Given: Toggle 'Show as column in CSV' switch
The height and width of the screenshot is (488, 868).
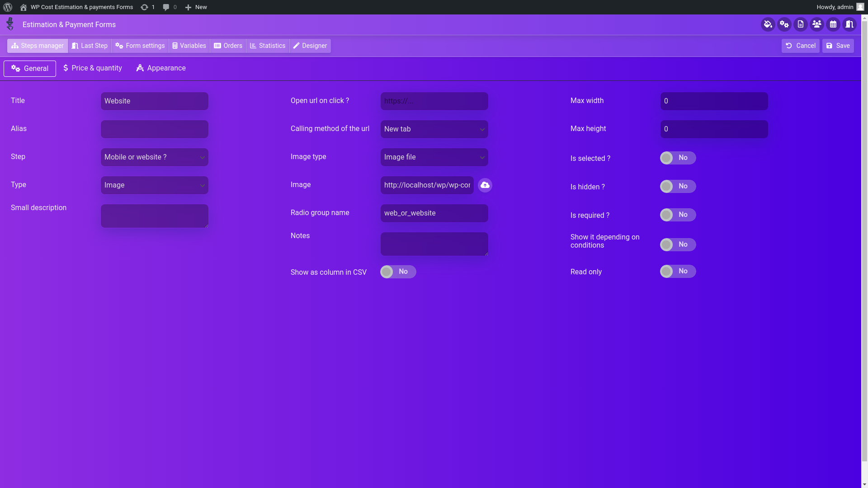Looking at the screenshot, I should [x=398, y=272].
